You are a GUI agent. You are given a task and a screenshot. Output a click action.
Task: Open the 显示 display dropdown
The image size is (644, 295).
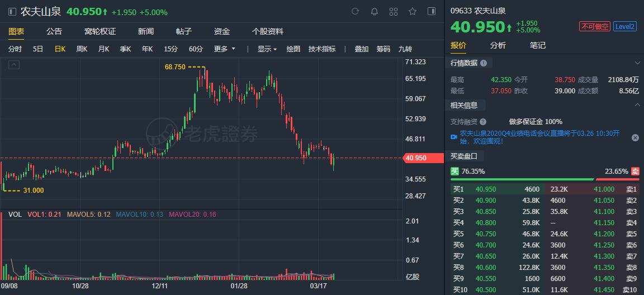point(267,49)
